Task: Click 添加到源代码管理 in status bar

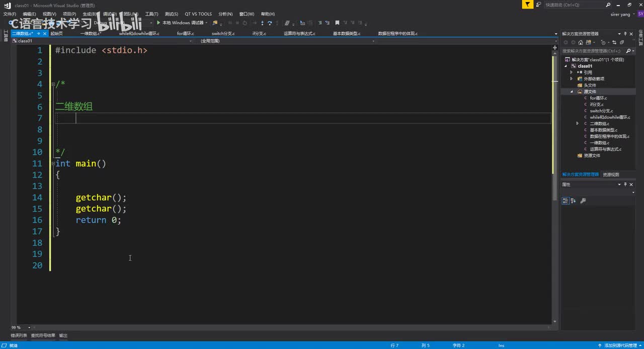Action: 620,345
